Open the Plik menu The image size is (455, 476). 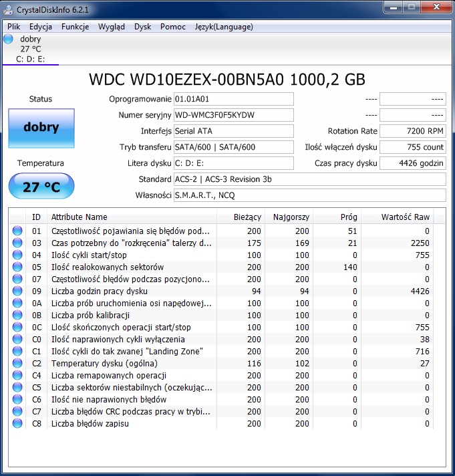(x=14, y=27)
